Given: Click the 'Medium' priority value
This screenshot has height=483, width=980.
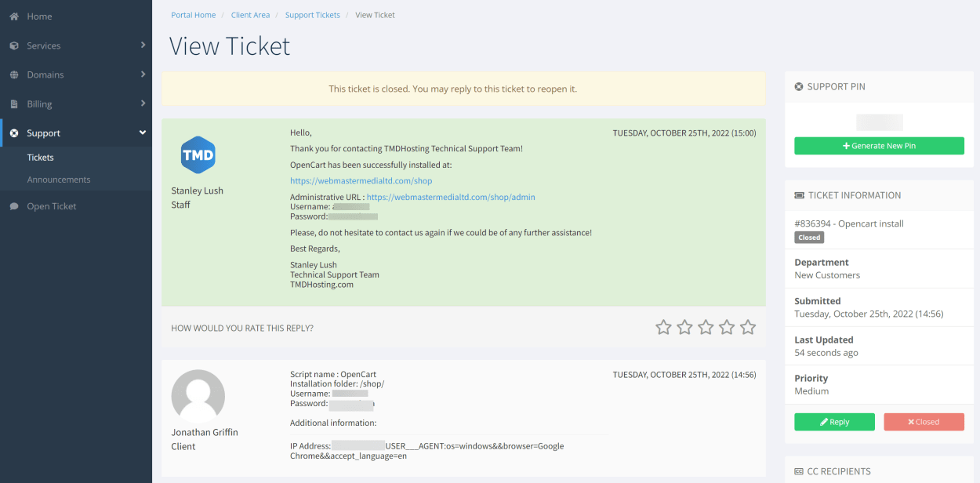Looking at the screenshot, I should pyautogui.click(x=811, y=391).
